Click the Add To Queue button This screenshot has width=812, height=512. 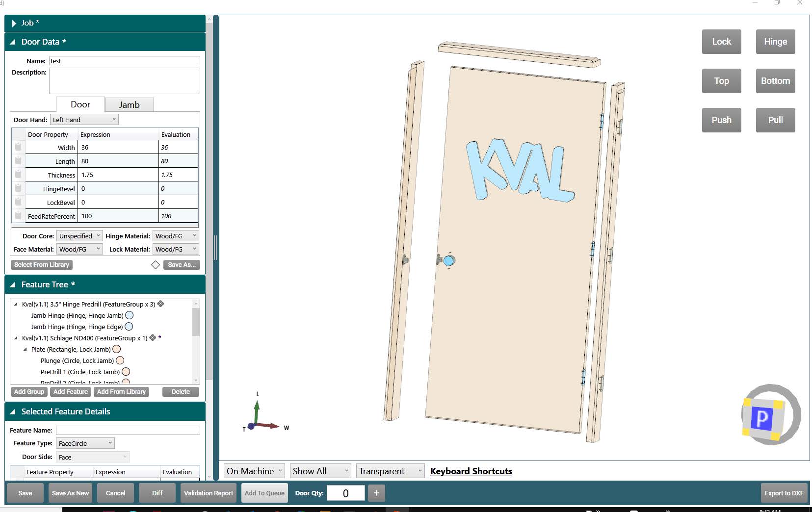pyautogui.click(x=264, y=493)
